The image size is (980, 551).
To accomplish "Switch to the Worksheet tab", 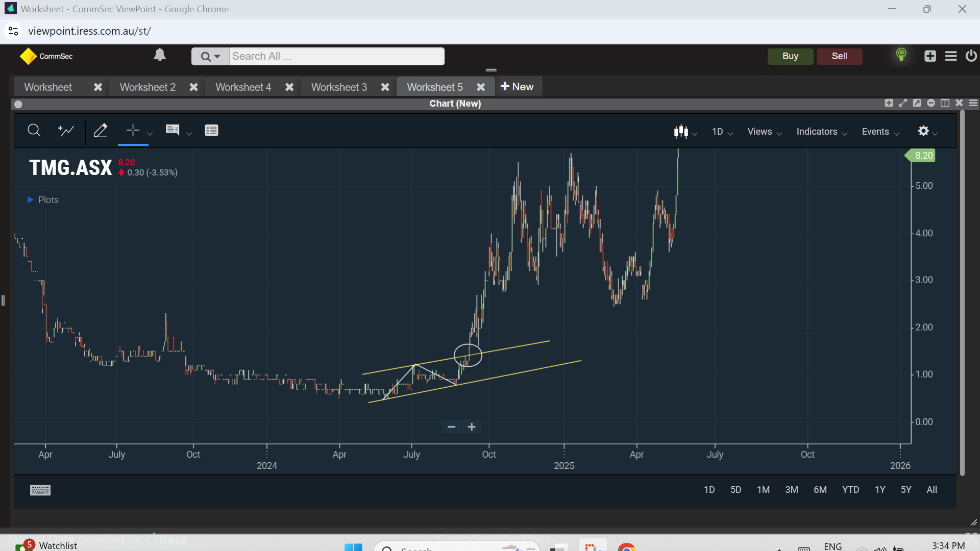I will [x=48, y=87].
